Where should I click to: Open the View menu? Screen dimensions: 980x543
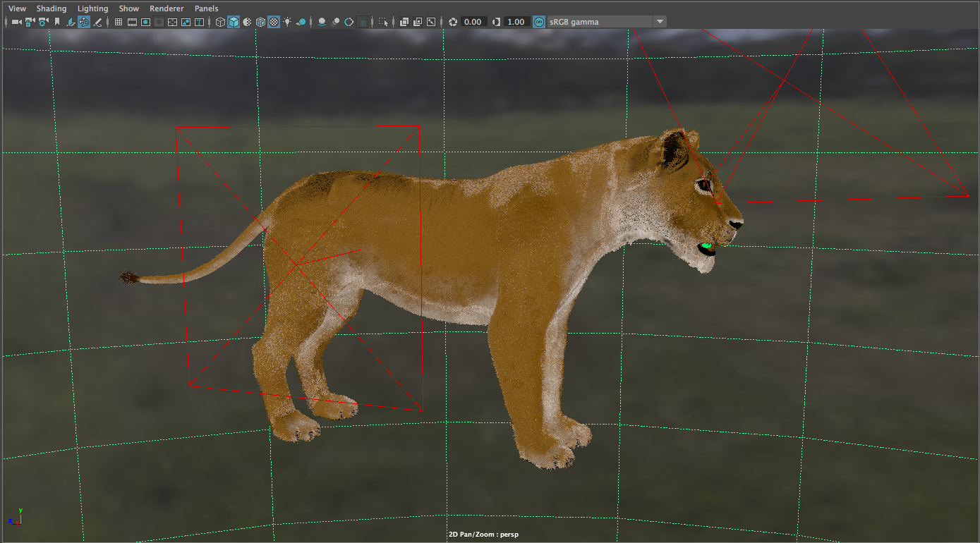(16, 8)
